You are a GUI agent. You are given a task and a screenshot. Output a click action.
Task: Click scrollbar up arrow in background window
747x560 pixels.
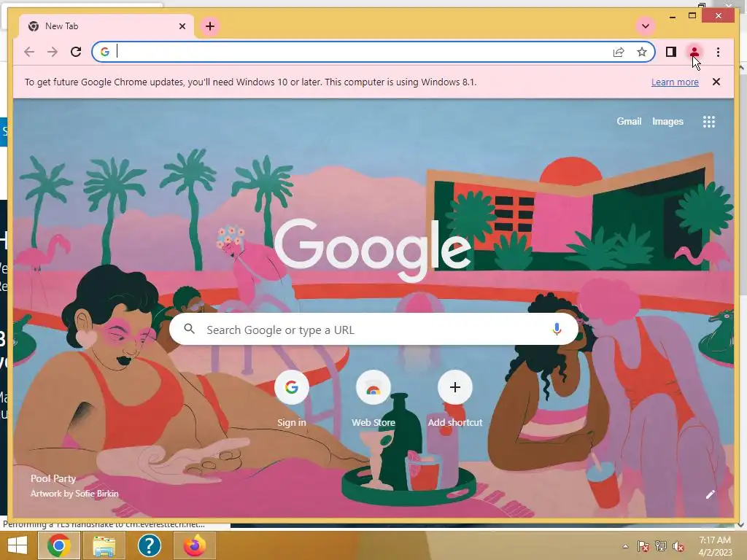tap(742, 68)
